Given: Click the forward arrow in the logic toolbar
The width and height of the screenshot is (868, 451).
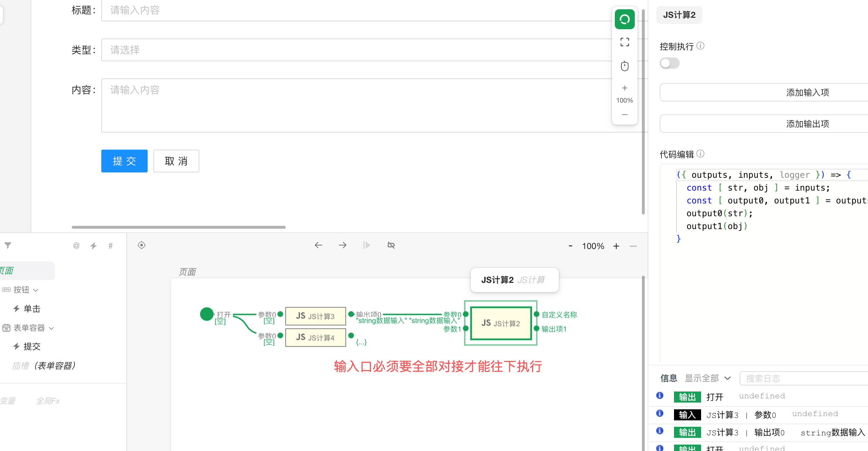Looking at the screenshot, I should coord(342,245).
